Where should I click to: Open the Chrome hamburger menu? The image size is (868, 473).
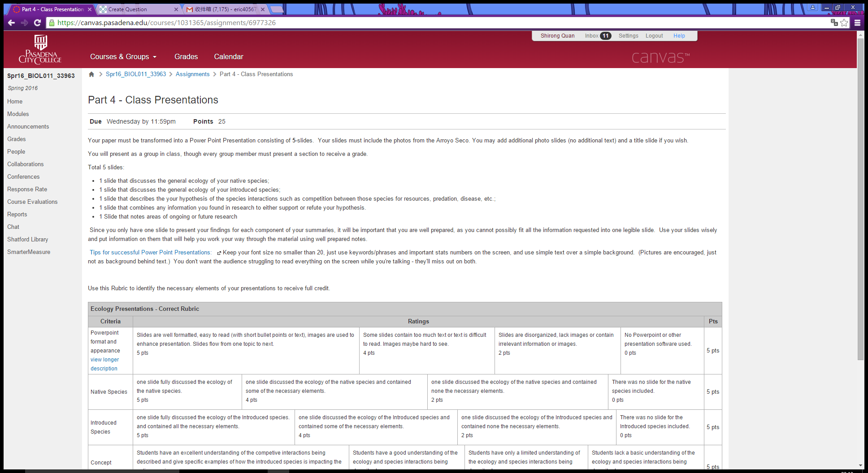[x=857, y=22]
